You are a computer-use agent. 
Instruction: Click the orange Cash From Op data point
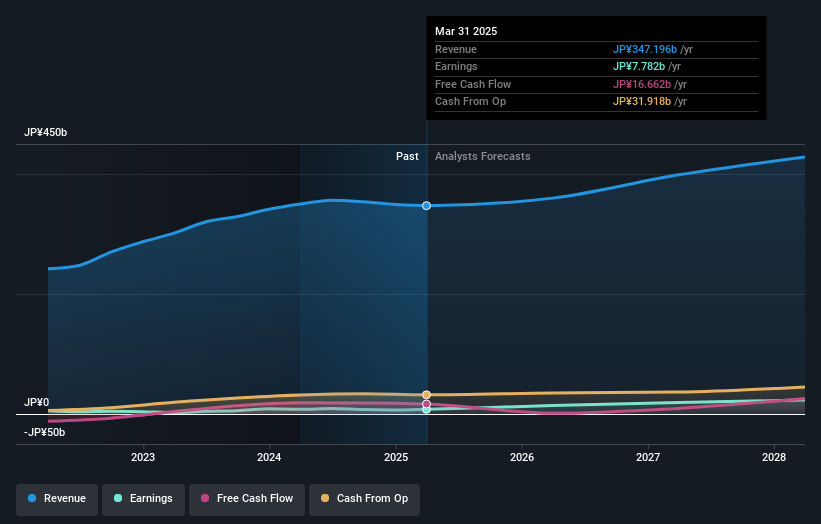426,395
